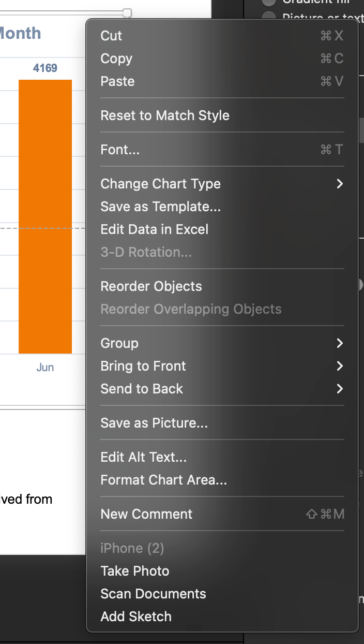Choose Save as Template...
Image resolution: width=364 pixels, height=644 pixels.
coord(161,207)
